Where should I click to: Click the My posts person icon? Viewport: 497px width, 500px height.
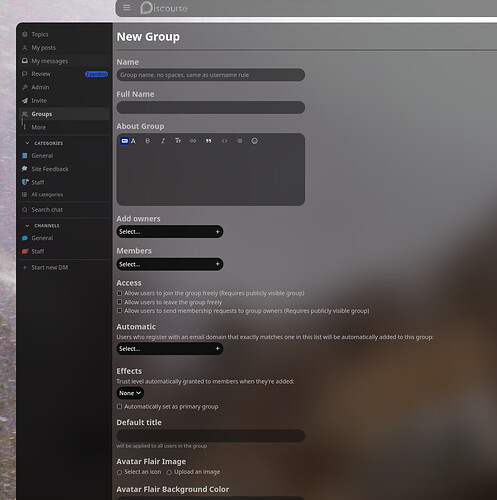click(x=25, y=48)
